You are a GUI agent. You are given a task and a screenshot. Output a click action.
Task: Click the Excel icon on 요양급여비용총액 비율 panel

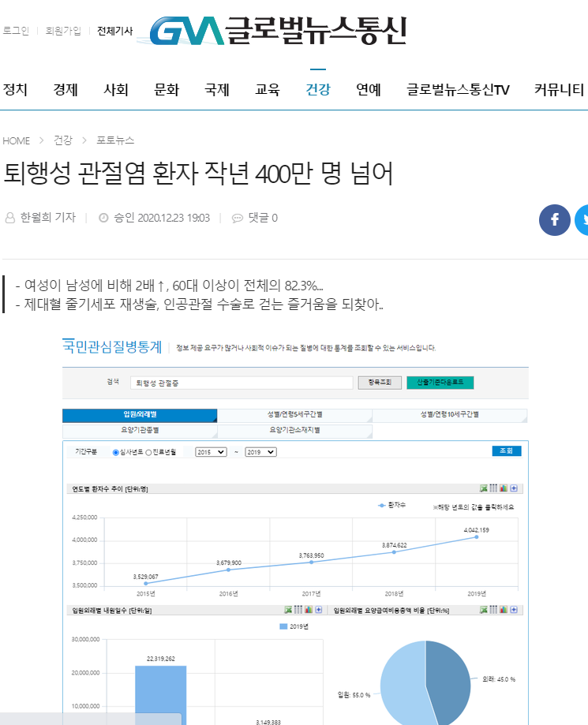(x=484, y=610)
